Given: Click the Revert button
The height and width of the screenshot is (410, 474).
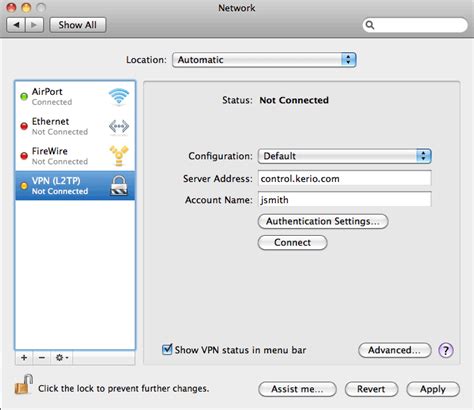Looking at the screenshot, I should click(x=371, y=389).
